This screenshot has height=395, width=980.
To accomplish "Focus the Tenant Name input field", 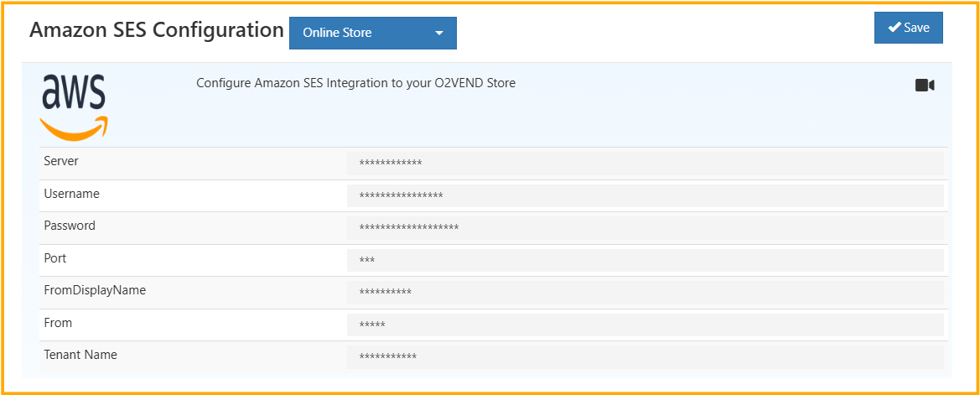I will click(645, 357).
